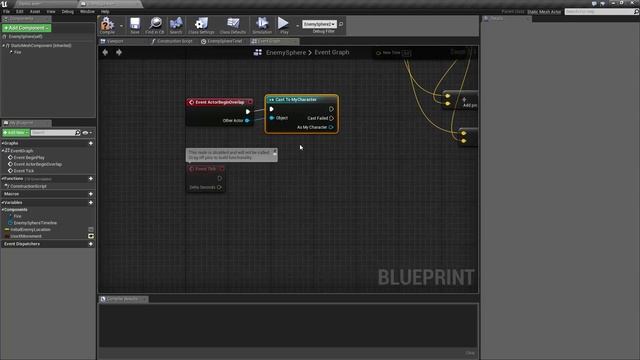This screenshot has height=360, width=640.
Task: Focus the search for help field
Action: pos(601,12)
